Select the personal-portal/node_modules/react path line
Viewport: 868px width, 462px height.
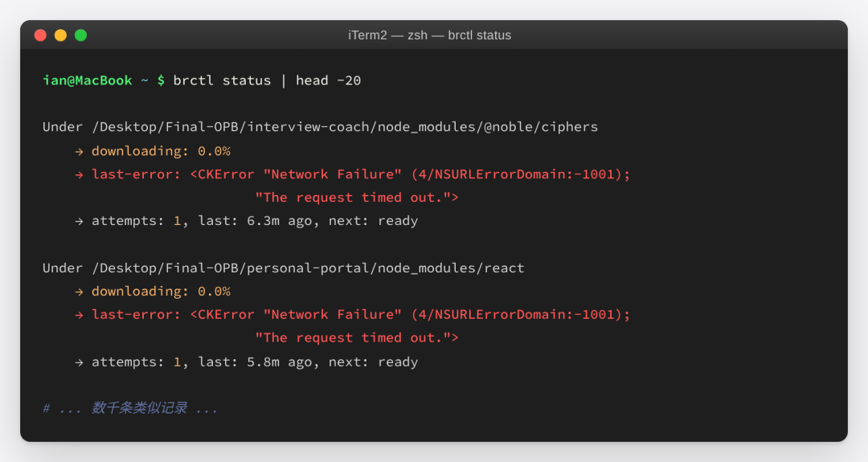click(x=284, y=268)
